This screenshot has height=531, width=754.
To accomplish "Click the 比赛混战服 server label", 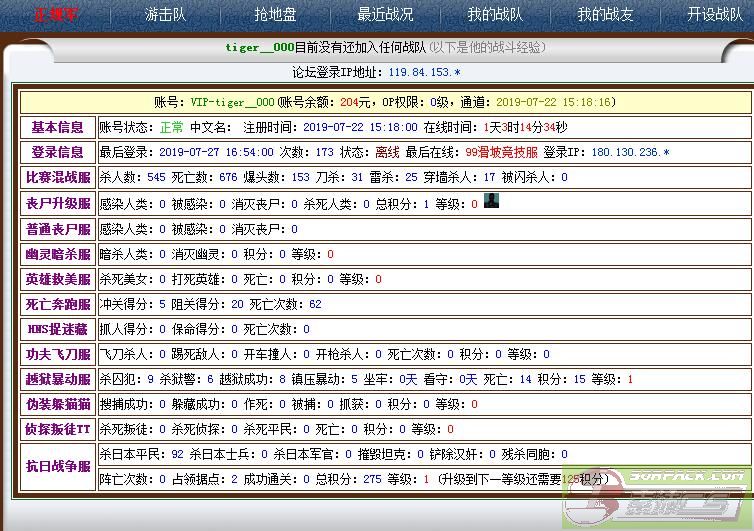I will click(x=57, y=178).
